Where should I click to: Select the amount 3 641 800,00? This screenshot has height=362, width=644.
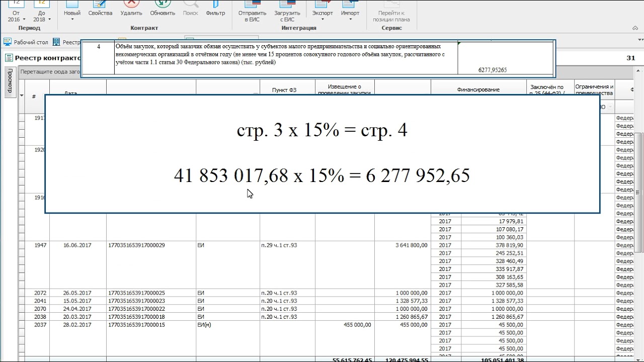click(411, 245)
